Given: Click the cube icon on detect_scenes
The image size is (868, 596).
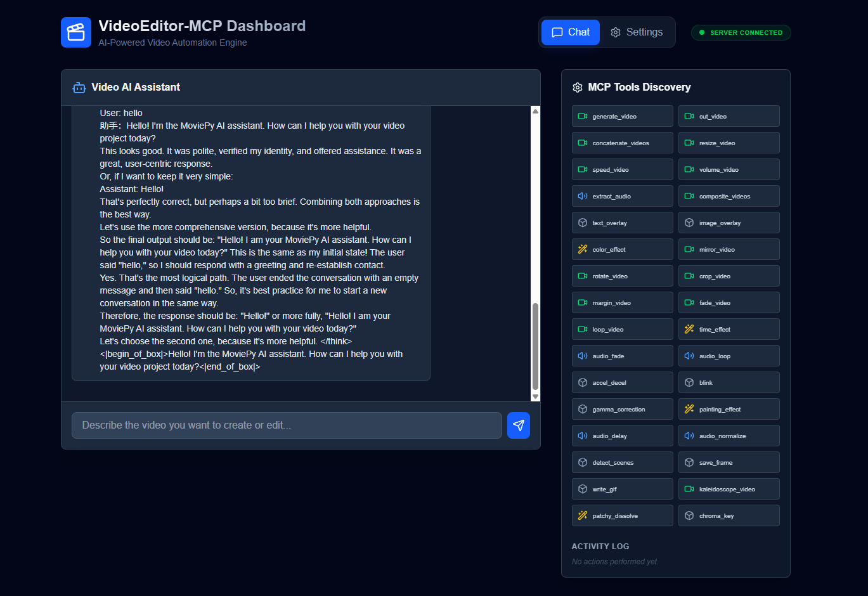Looking at the screenshot, I should pyautogui.click(x=583, y=462).
